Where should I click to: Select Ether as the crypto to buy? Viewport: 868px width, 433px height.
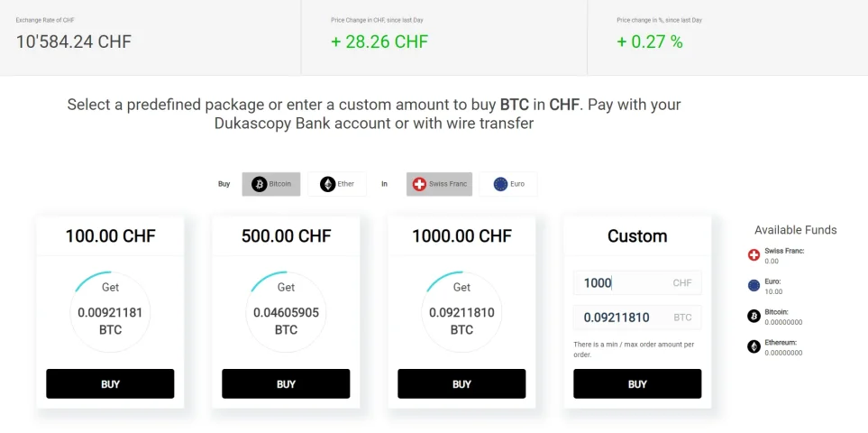[337, 184]
